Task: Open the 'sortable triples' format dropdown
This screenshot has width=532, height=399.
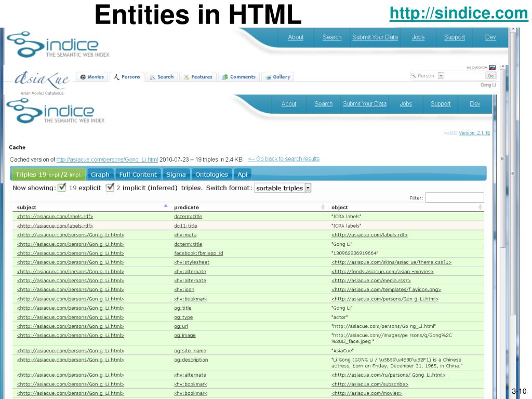Action: coord(283,188)
